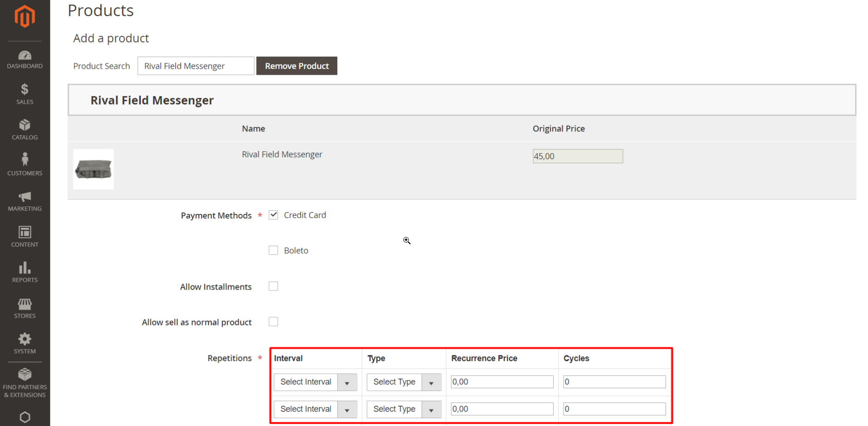Click the Add a product heading
Viewport: 868px width, 426px height.
[x=111, y=38]
